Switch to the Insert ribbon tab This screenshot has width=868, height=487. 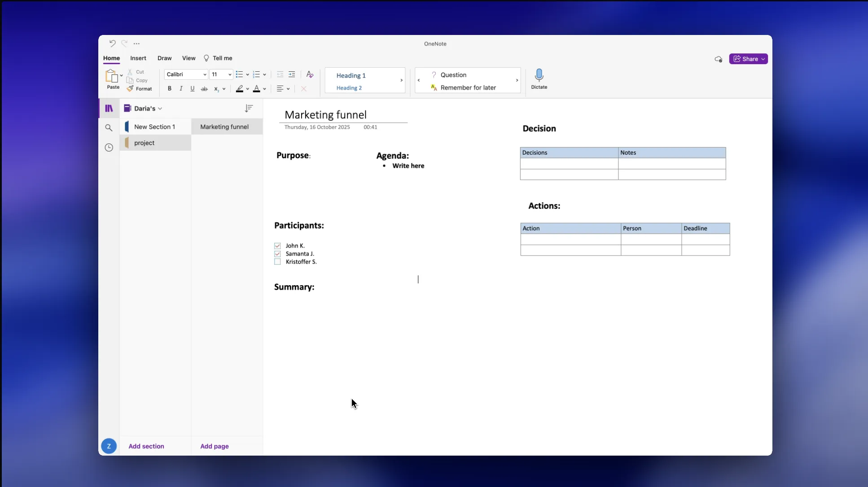coord(138,58)
